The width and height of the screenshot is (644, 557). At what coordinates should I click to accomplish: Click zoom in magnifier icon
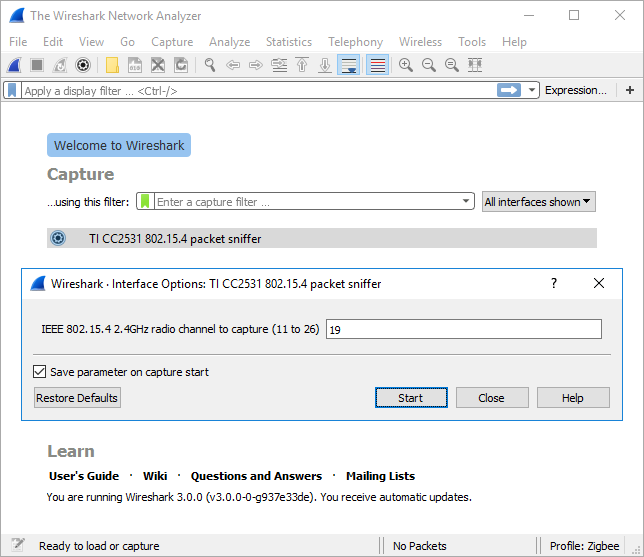(x=406, y=65)
